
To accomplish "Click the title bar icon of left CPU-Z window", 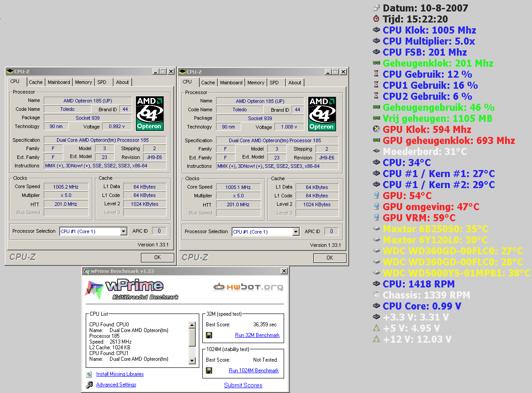I will click(x=10, y=72).
